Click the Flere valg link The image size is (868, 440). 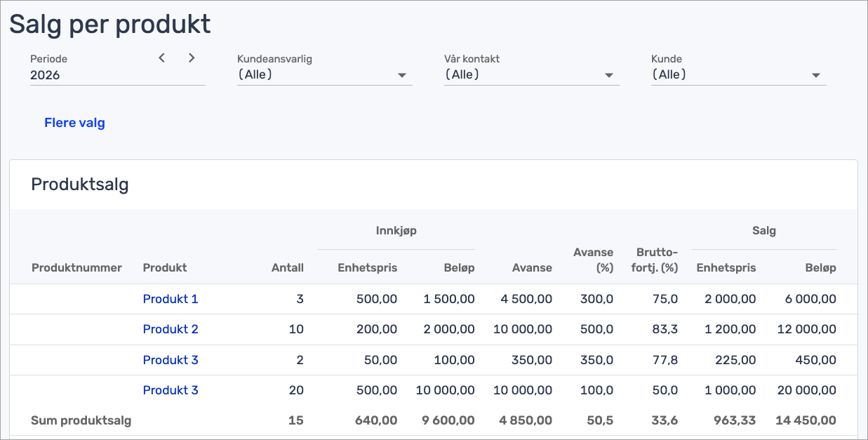click(74, 123)
